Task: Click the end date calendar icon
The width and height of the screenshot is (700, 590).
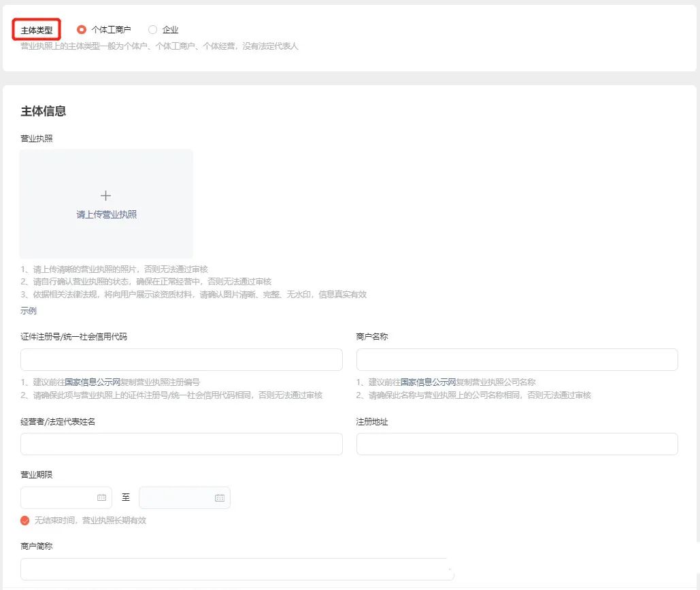Action: [x=220, y=497]
